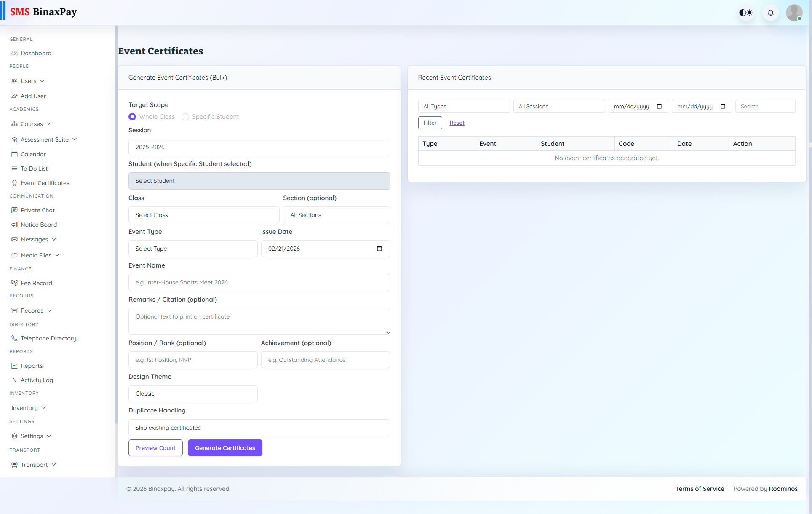
Task: Click the Event Name input field
Action: click(x=259, y=282)
